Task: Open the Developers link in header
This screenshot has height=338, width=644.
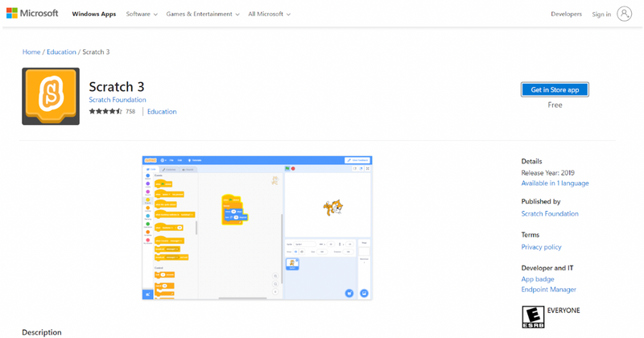Action: coord(567,14)
